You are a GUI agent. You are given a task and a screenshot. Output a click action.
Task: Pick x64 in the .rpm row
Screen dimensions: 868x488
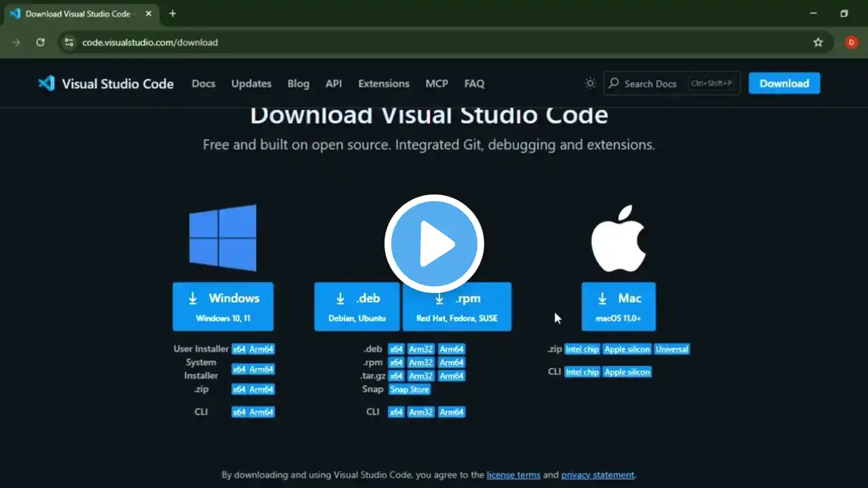396,363
